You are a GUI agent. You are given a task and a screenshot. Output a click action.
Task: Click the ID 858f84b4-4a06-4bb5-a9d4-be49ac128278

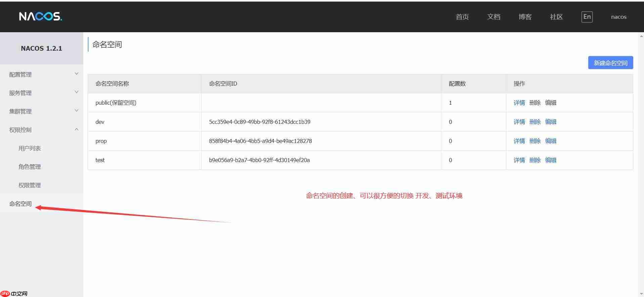point(260,141)
